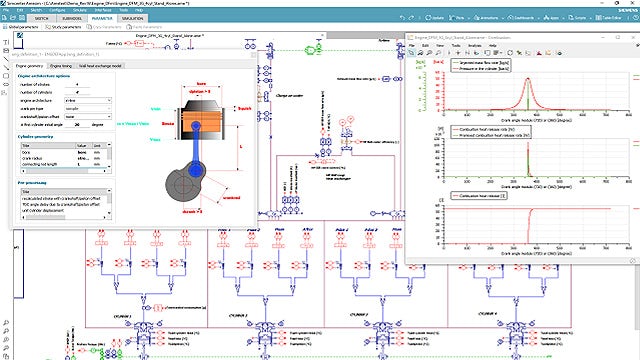The height and width of the screenshot is (360, 640).
Task: Click the third magnifier icon in the plot toolbar
Action: [438, 53]
